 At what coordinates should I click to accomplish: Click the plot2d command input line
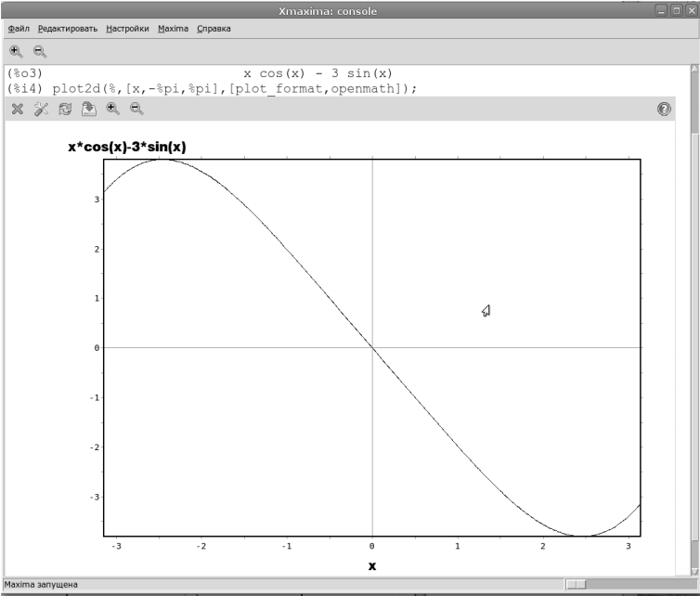pos(234,88)
